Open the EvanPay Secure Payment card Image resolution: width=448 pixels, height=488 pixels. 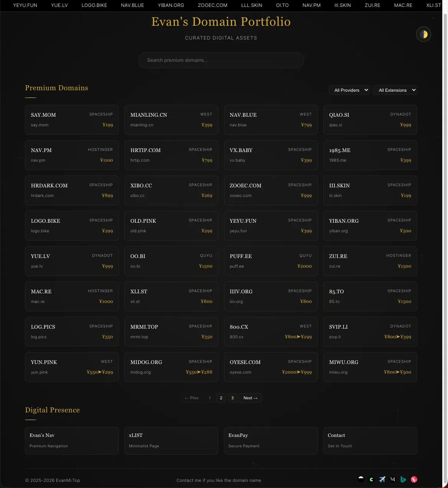click(x=271, y=440)
